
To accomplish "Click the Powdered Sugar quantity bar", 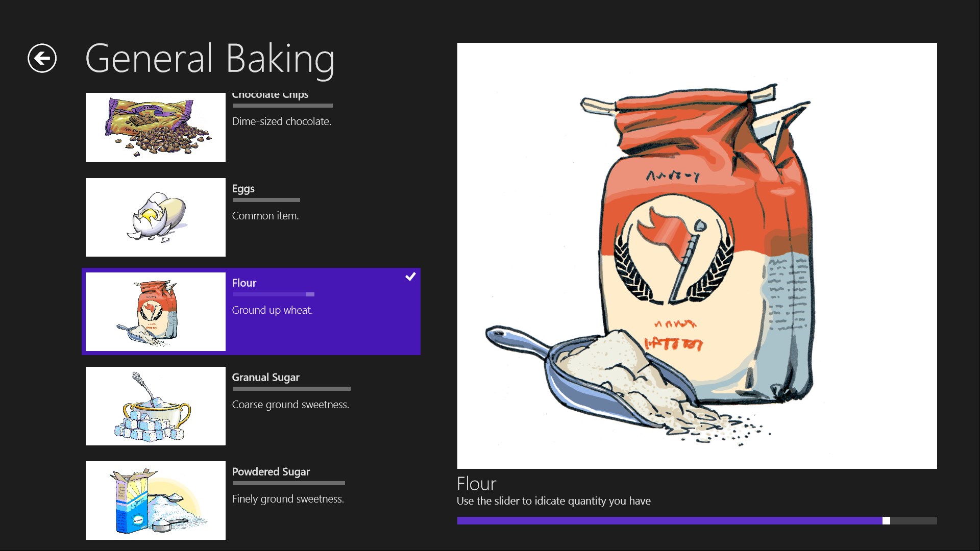I will (x=288, y=483).
